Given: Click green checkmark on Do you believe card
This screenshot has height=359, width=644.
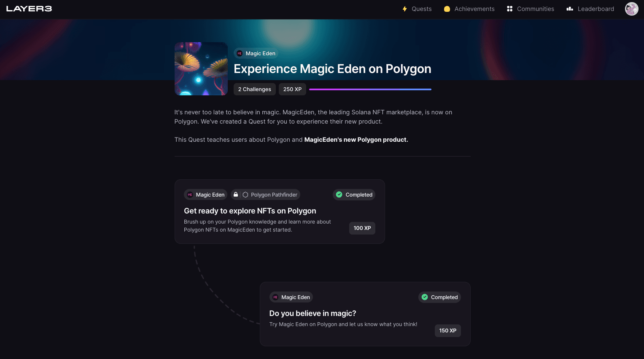Looking at the screenshot, I should (425, 297).
